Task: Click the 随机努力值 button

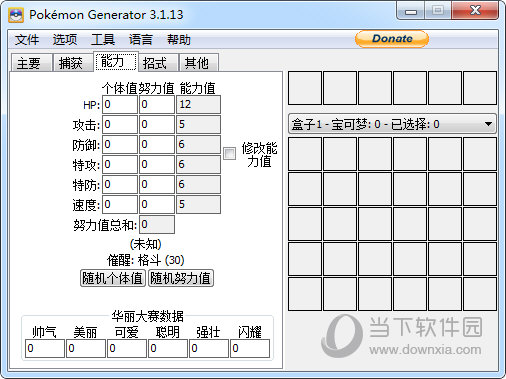Action: pyautogui.click(x=181, y=278)
